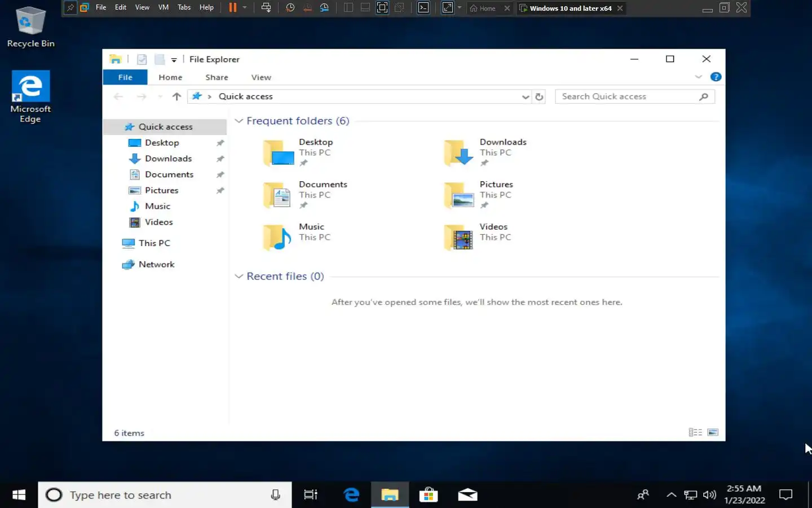Screen dimensions: 812x508
Task: Collapse the Recent files group
Action: click(239, 276)
